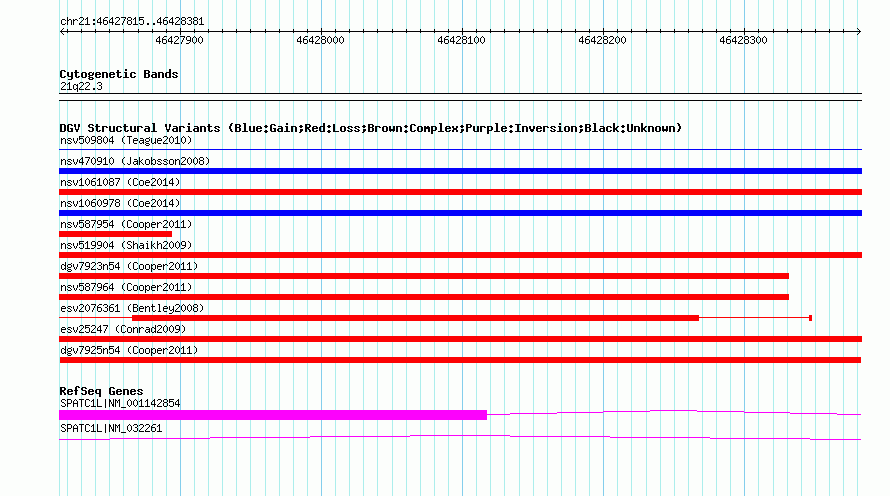This screenshot has width=890, height=496.
Task: Select the red esv25247 loss bar
Action: point(460,339)
